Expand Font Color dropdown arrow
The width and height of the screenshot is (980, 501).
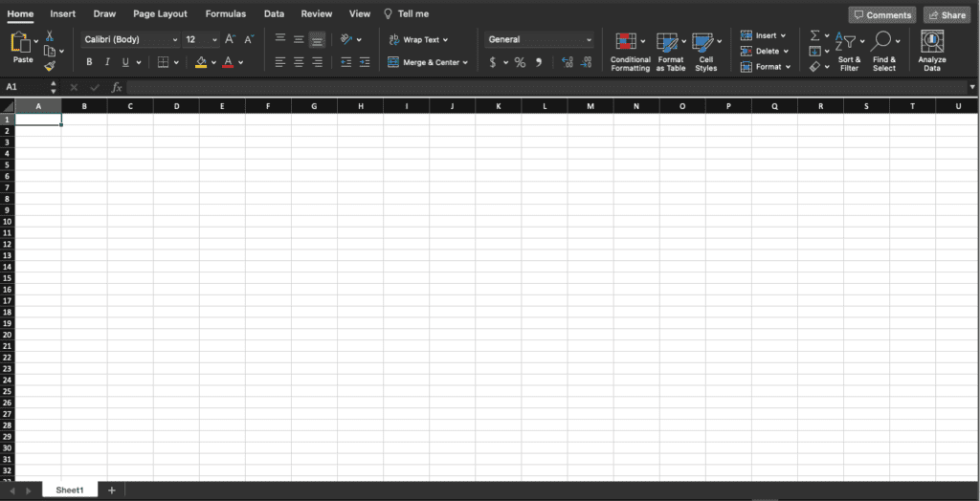click(240, 62)
